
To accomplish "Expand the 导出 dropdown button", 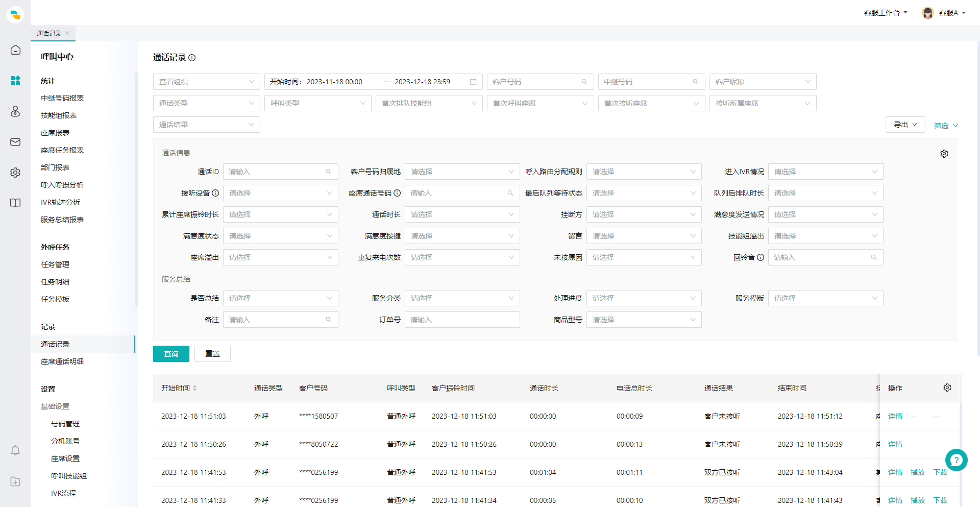I will coord(905,125).
